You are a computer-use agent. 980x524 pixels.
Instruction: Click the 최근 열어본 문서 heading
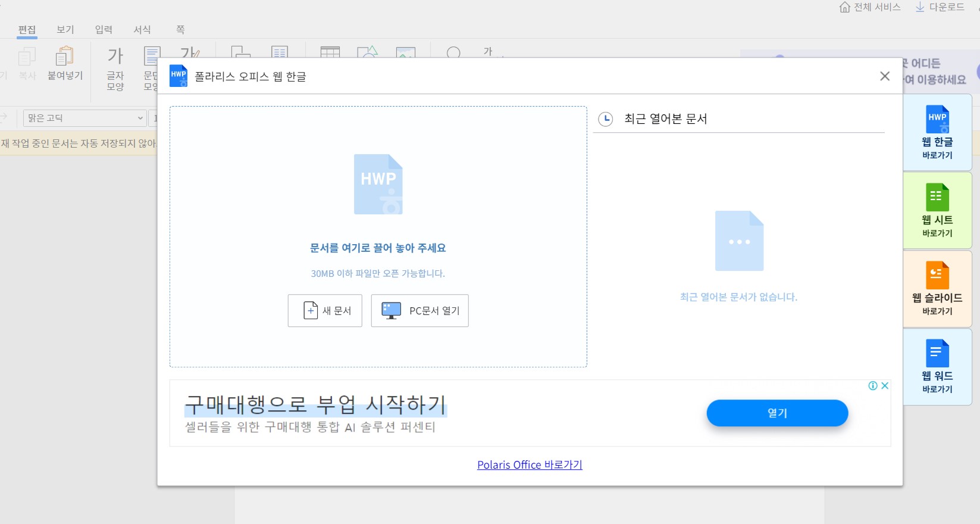point(665,119)
